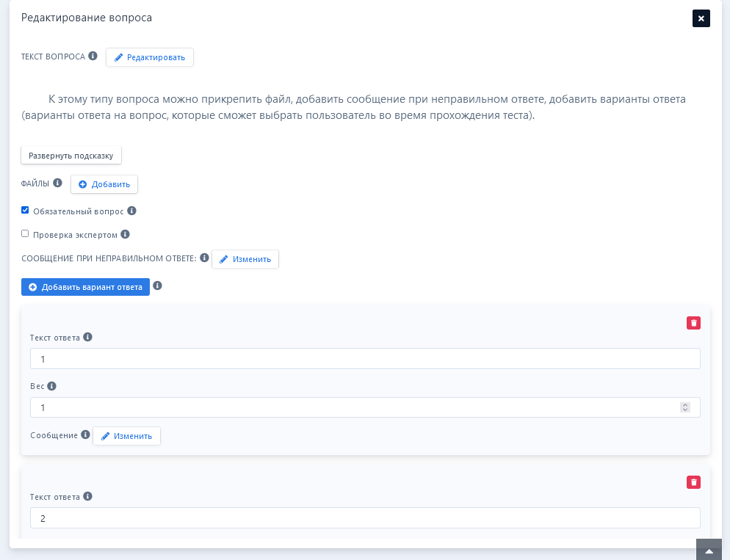Click info icon next to Вес label
Viewport: 730px width, 560px height.
pos(51,386)
